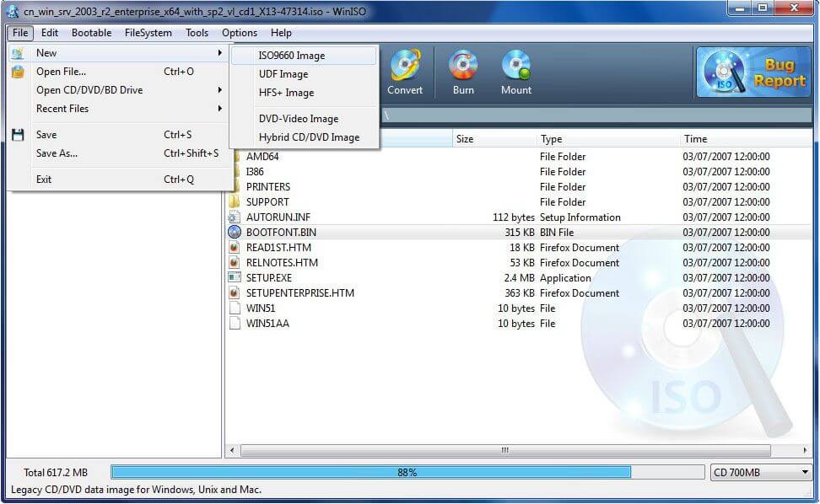Screen dimensions: 820x504
Task: Open the Options menu
Action: (239, 33)
